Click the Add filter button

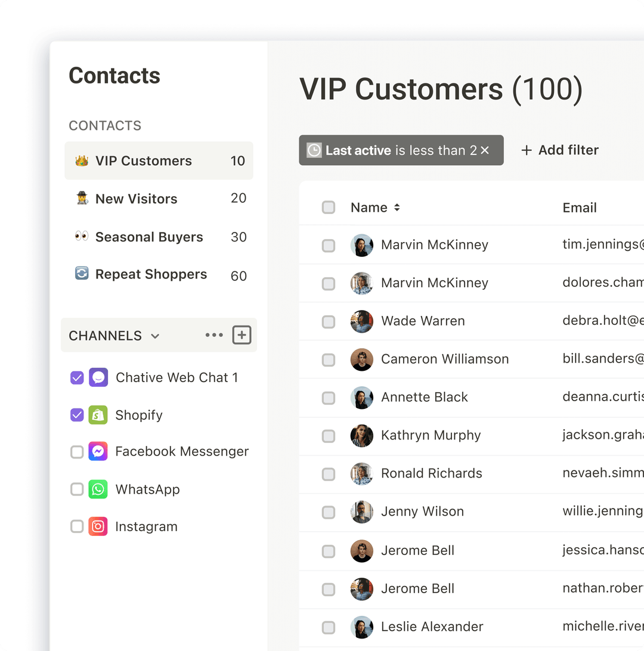pos(559,150)
